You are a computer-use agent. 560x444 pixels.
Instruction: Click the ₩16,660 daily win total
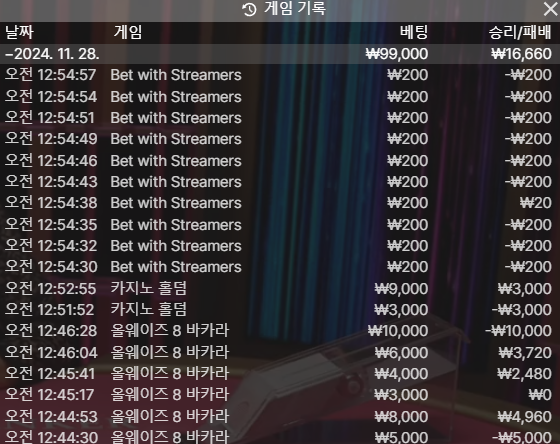coord(521,54)
